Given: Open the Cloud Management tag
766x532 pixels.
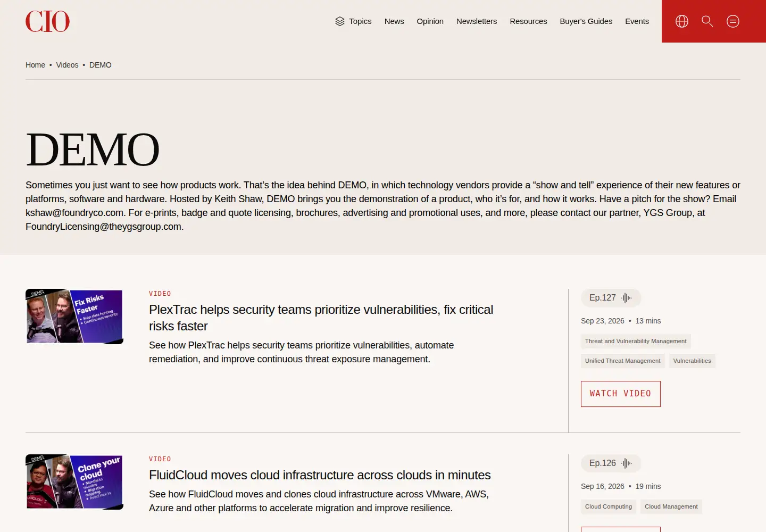Looking at the screenshot, I should point(671,506).
